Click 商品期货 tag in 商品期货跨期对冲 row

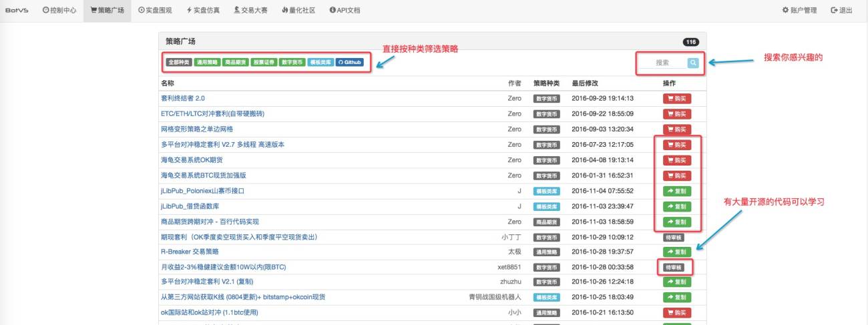coord(546,222)
